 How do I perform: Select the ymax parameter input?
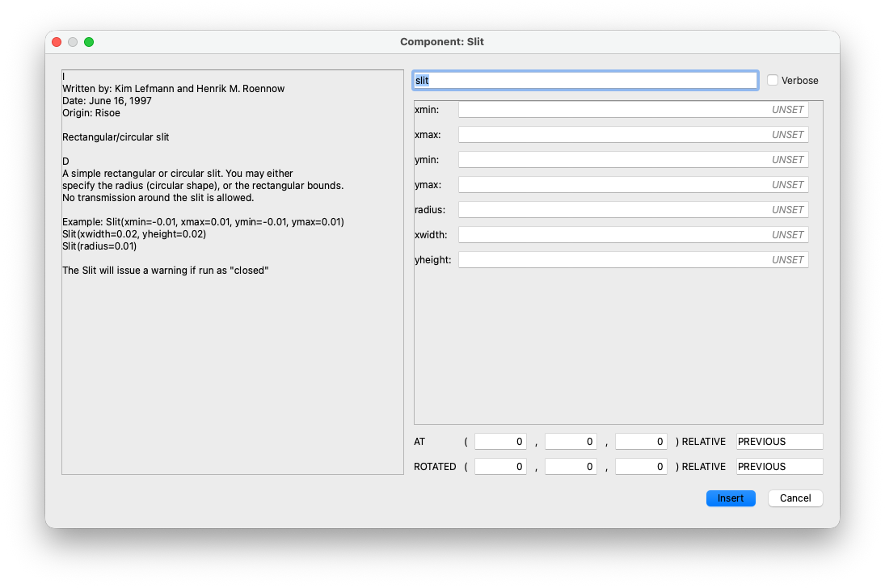(x=634, y=184)
